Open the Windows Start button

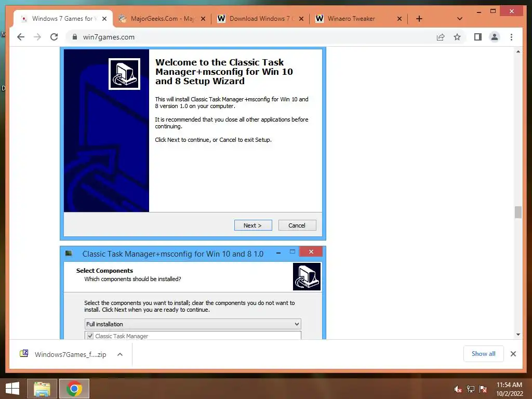12,389
